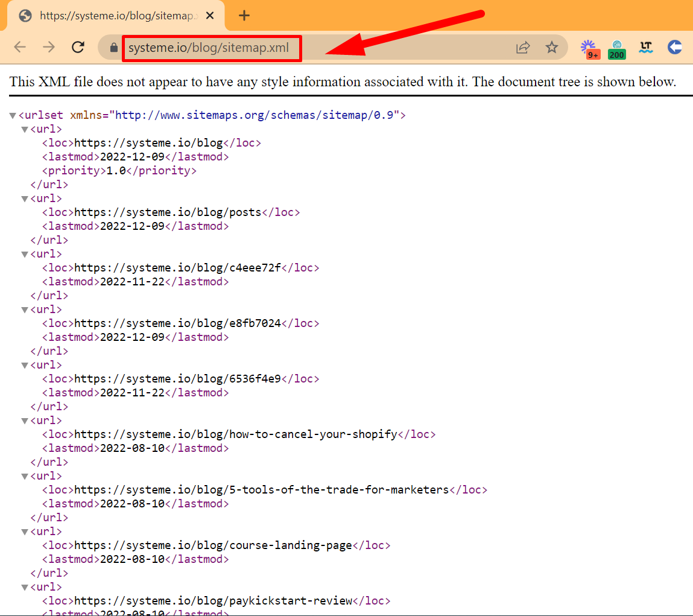Click the loc text blog/6536f4e9

[178, 379]
